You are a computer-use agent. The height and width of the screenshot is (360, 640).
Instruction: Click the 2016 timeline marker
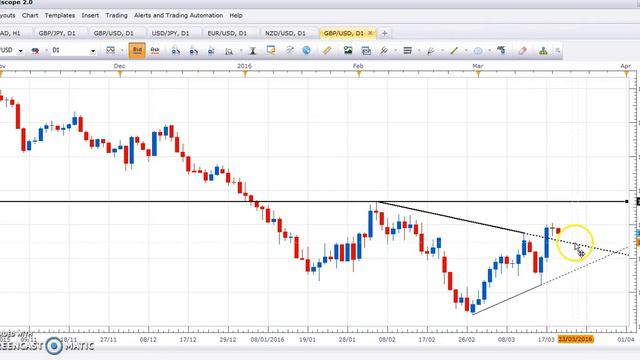click(245, 73)
